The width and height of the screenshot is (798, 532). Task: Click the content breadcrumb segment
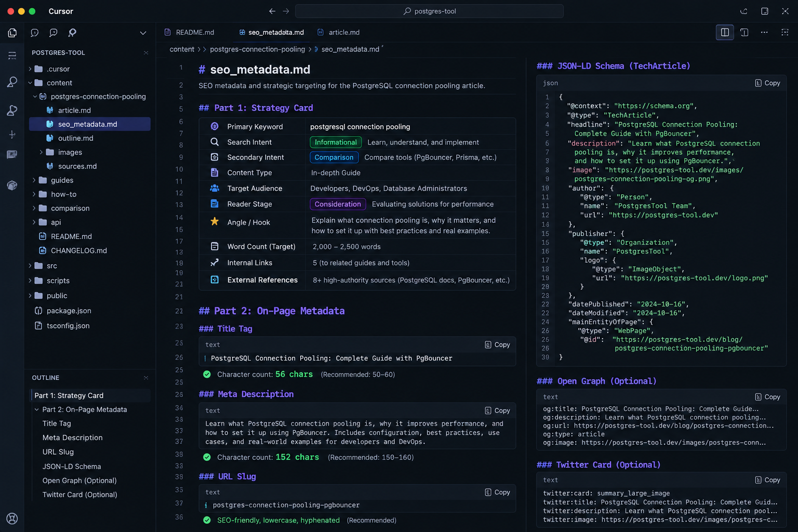tap(182, 49)
